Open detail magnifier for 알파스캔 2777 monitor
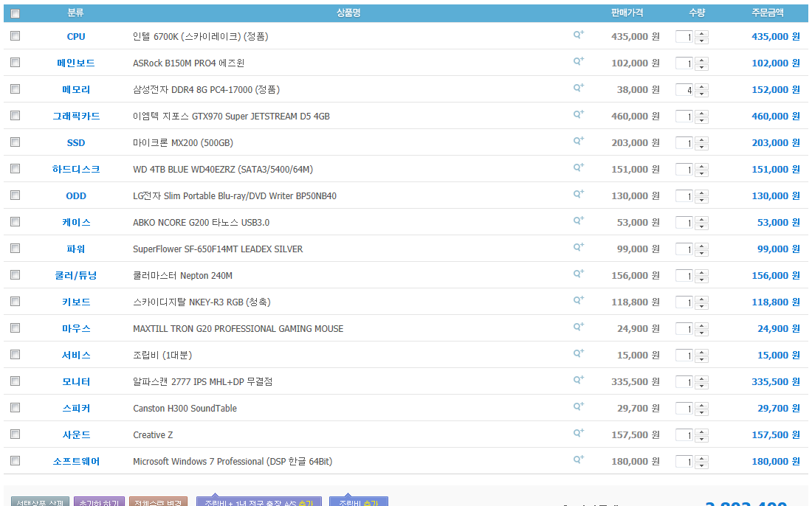Screen dimensions: 812x506 [x=578, y=380]
